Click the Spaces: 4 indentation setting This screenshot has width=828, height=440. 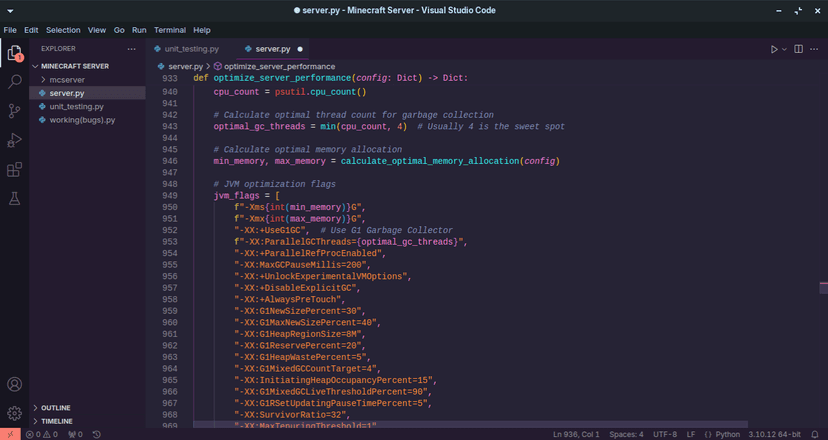click(627, 434)
